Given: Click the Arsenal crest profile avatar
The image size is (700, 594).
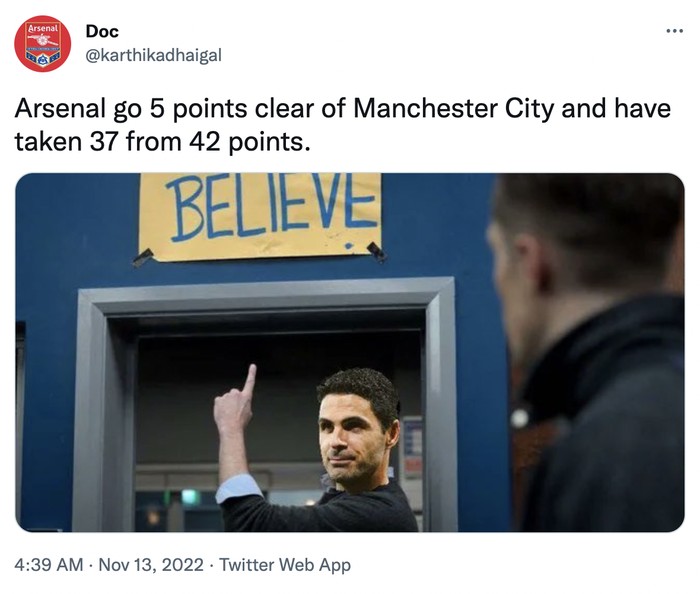Looking at the screenshot, I should click(42, 44).
